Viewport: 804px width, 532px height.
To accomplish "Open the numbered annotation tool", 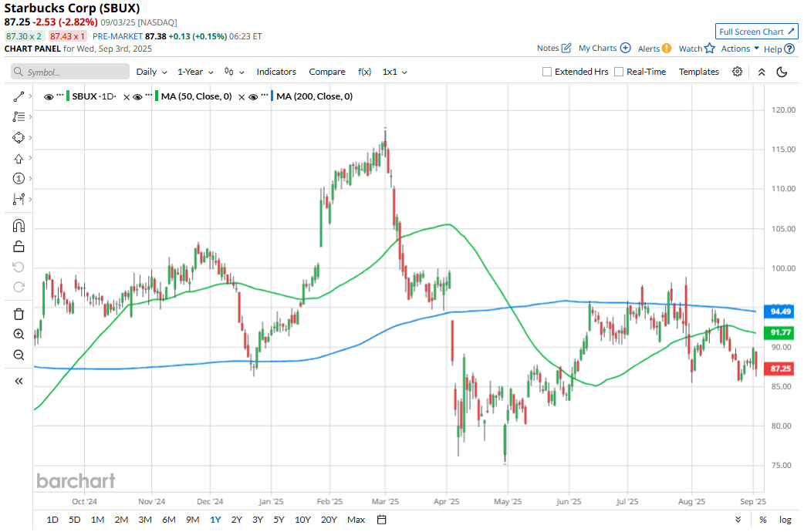I will pyautogui.click(x=19, y=178).
